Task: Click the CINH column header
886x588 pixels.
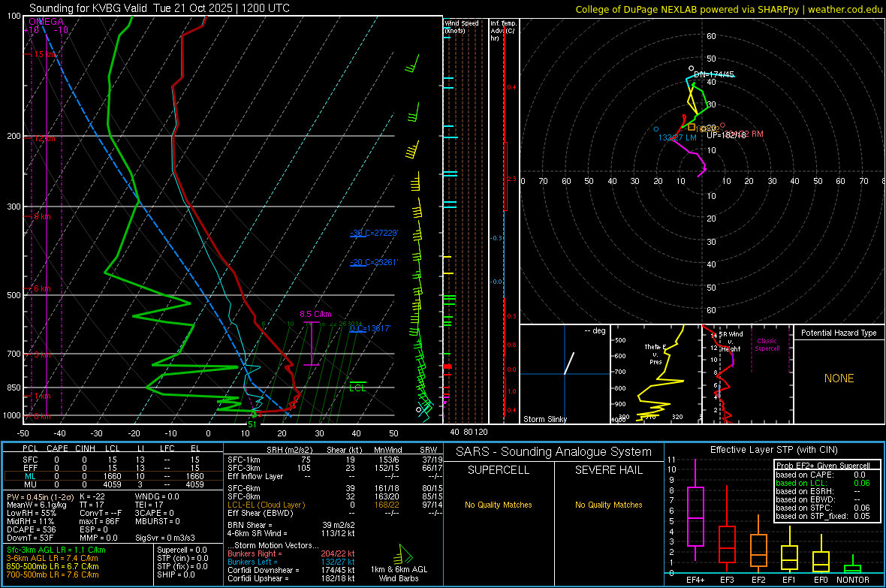Action: tap(85, 448)
